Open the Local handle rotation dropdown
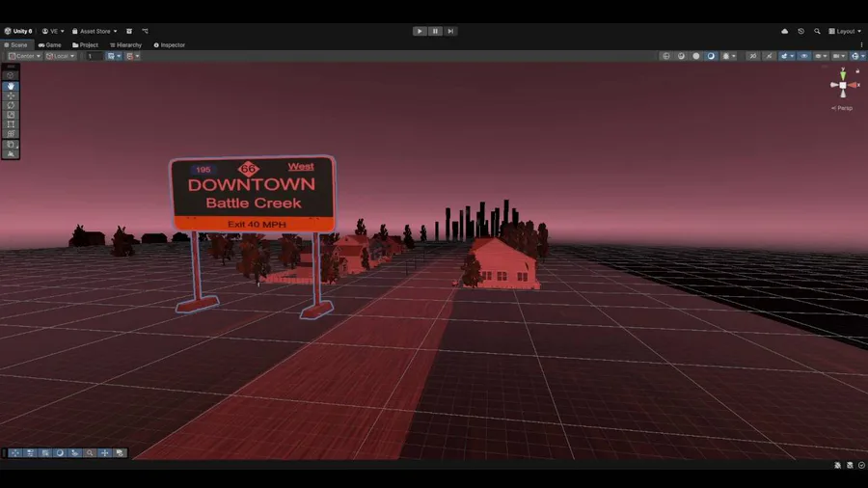 click(x=61, y=56)
